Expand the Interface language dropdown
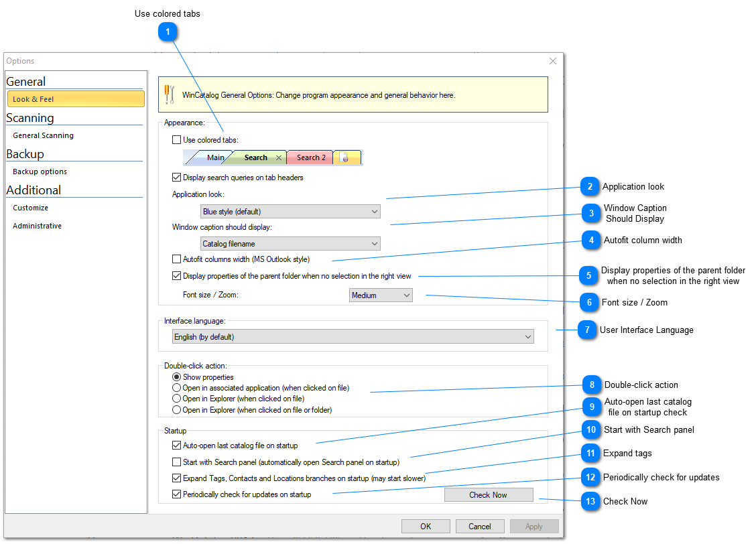This screenshot has width=756, height=544. (353, 337)
